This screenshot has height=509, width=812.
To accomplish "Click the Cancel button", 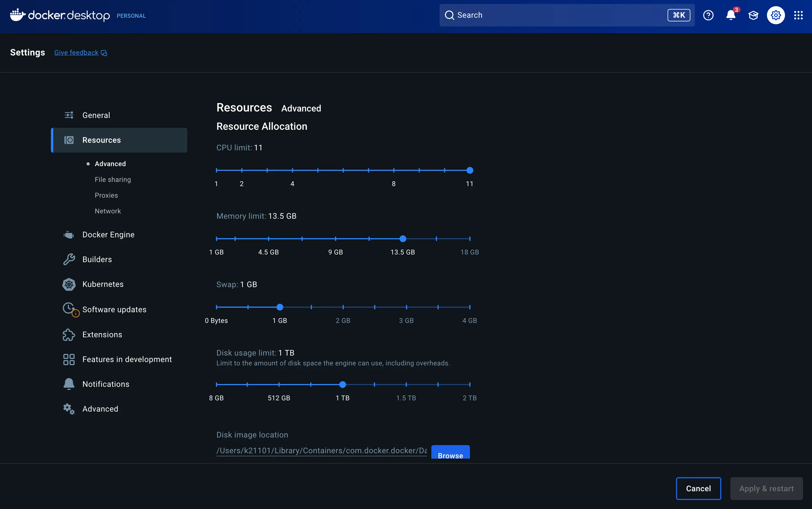I will pos(699,488).
